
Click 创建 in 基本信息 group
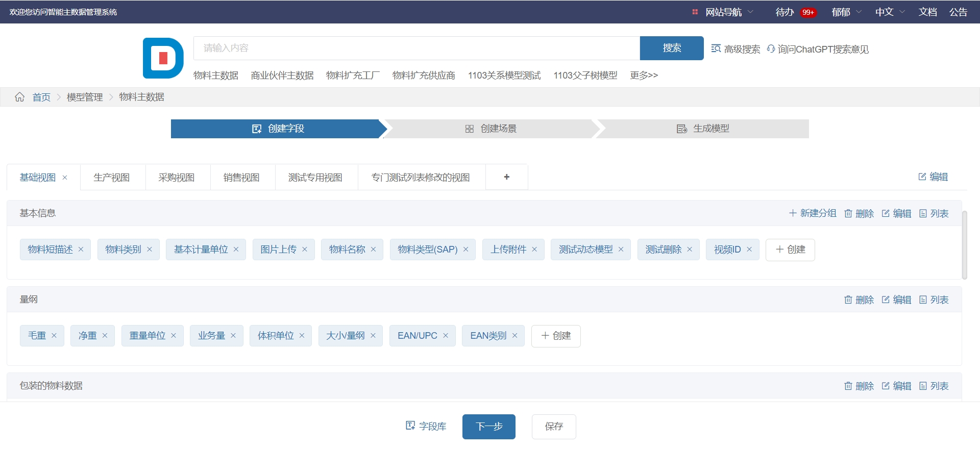click(790, 250)
